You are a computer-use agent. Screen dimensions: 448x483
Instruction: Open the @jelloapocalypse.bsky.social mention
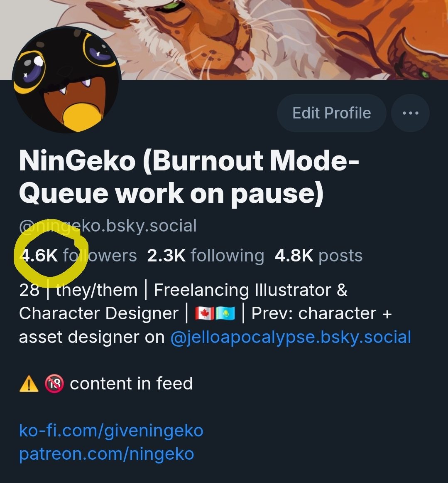291,337
